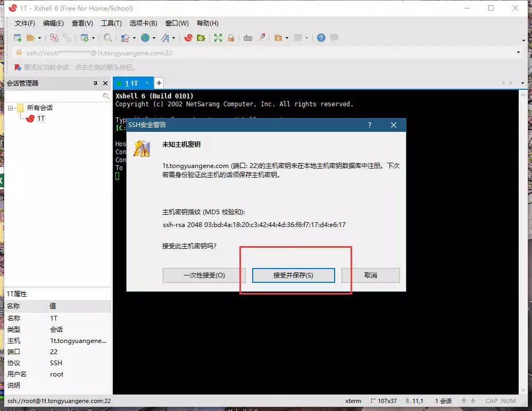The width and height of the screenshot is (532, 411).
Task: Open the Find toolbar magnifier icon
Action: (107, 37)
